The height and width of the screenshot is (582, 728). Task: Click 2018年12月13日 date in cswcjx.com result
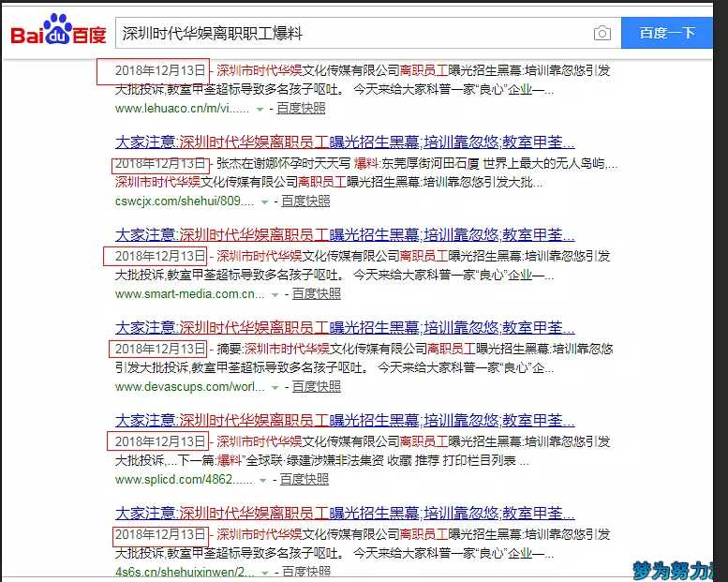160,163
